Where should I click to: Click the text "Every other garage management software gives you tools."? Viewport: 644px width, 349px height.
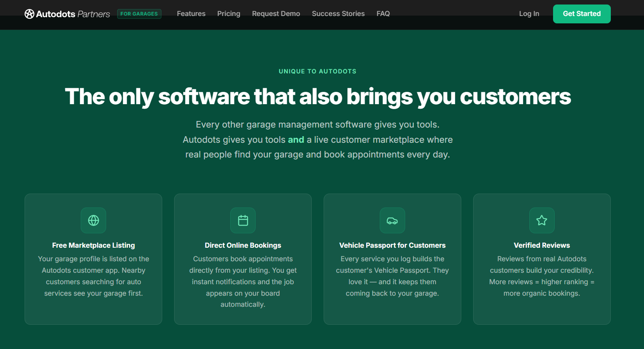pos(317,125)
